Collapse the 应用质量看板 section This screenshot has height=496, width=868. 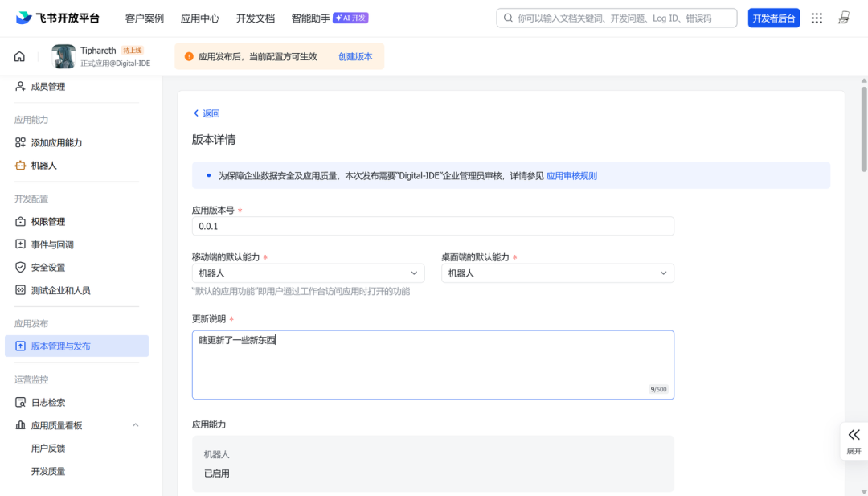pos(135,425)
